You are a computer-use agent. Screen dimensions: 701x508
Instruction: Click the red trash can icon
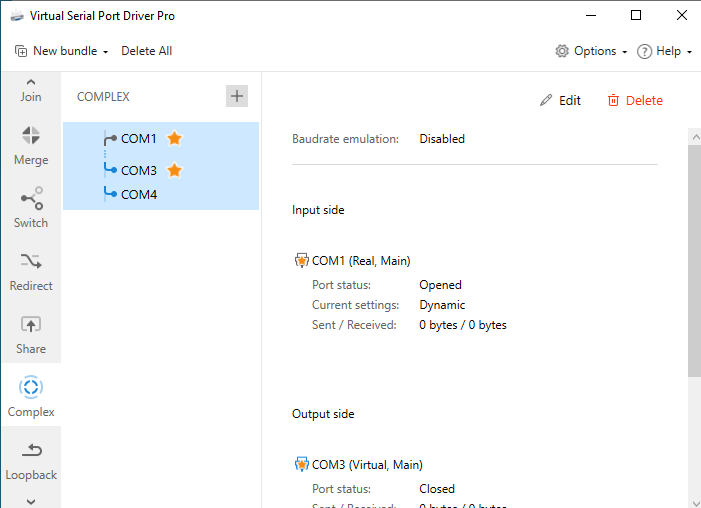pos(613,100)
